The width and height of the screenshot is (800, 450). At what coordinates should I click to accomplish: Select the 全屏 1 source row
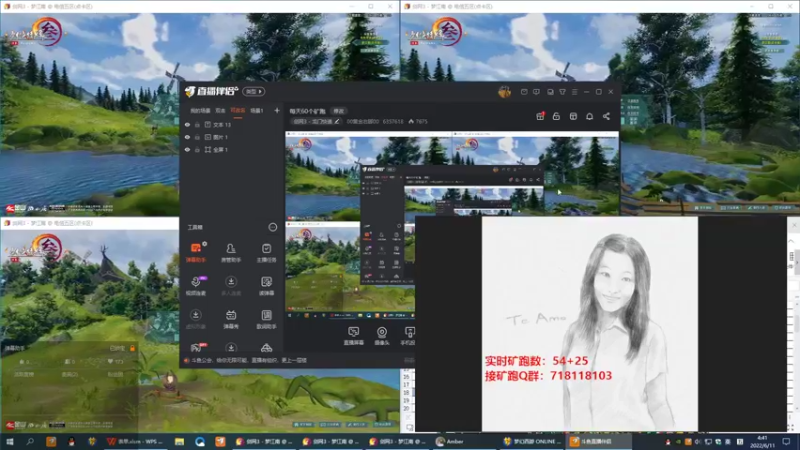tap(232, 149)
